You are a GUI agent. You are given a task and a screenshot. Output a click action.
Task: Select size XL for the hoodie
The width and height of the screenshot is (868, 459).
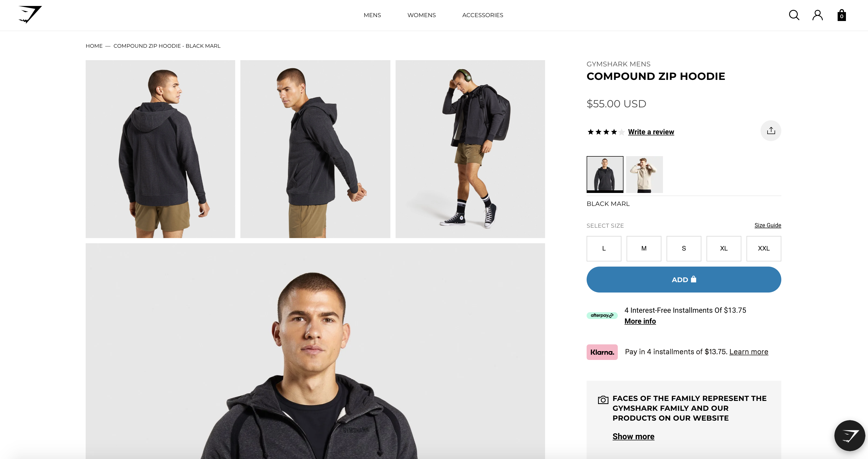(x=724, y=248)
